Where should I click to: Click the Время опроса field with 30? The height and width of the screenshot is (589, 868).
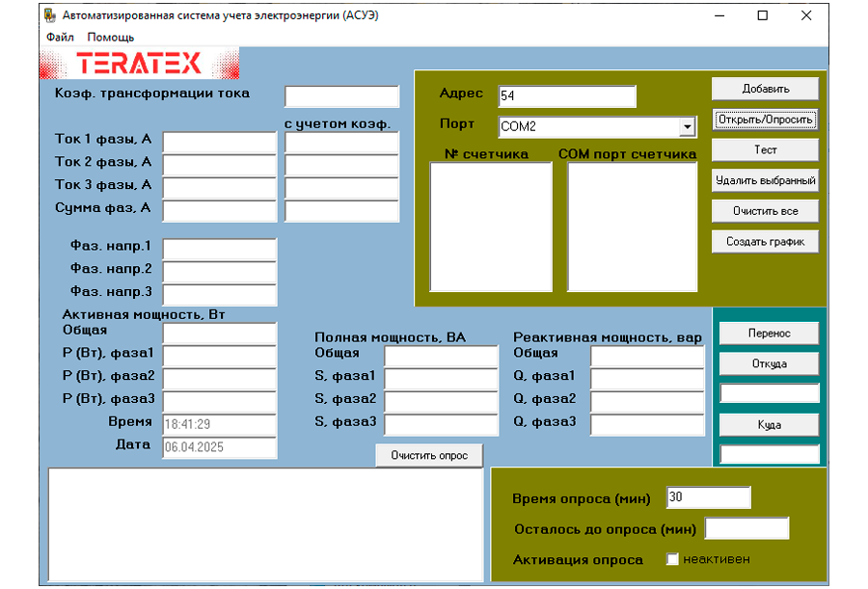[x=709, y=497]
